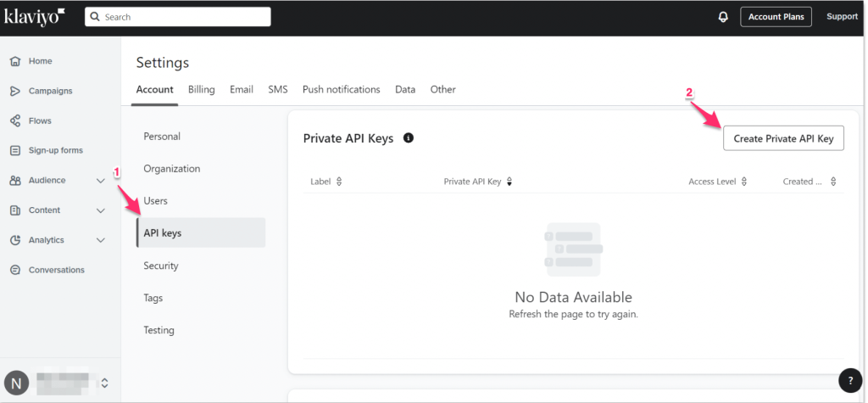The height and width of the screenshot is (403, 868).
Task: Click Create Private API Key button
Action: pos(783,138)
